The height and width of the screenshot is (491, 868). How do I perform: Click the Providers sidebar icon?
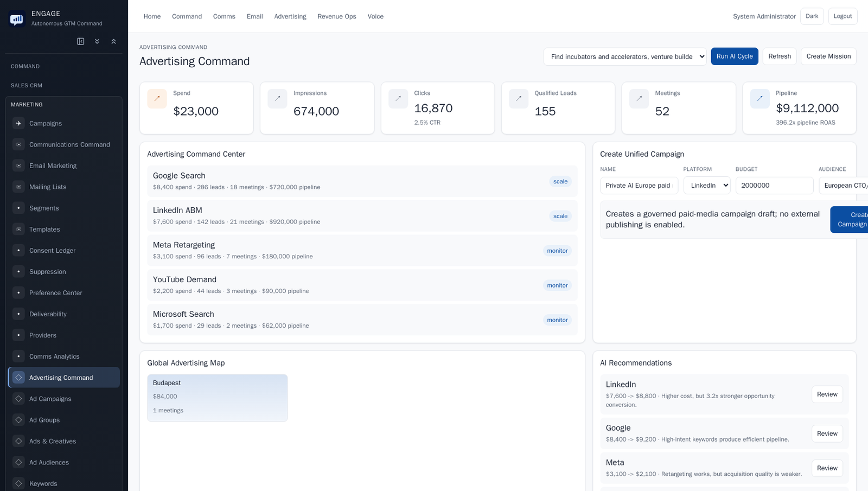coord(18,335)
